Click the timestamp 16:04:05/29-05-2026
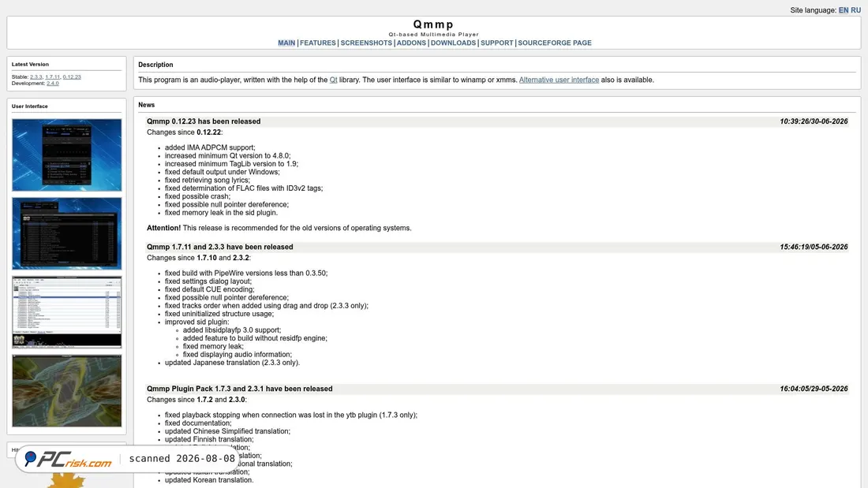The width and height of the screenshot is (868, 488). [x=814, y=389]
